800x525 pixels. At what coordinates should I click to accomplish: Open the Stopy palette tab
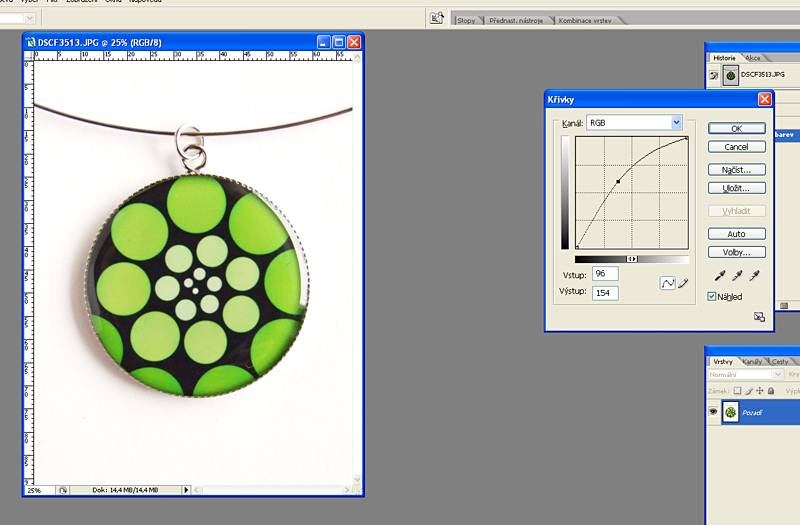point(466,20)
